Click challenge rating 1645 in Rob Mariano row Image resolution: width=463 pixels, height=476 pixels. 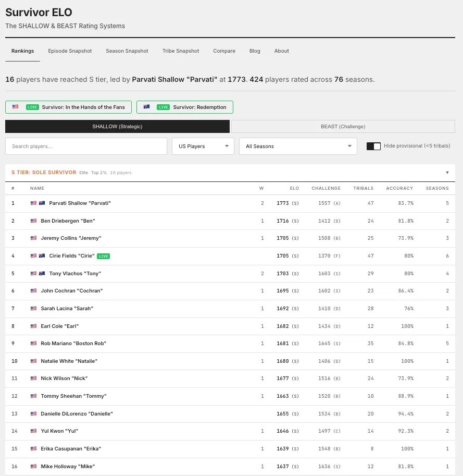tap(324, 344)
